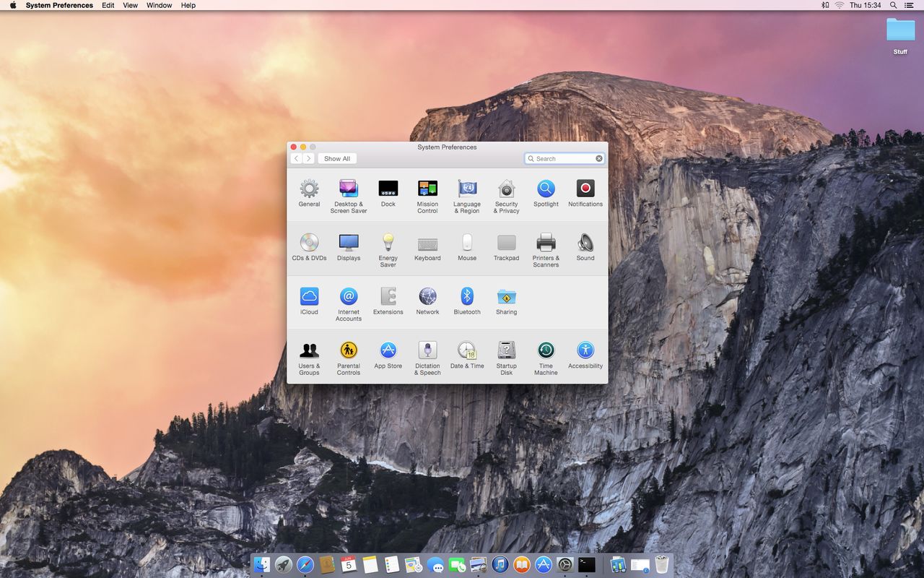Viewport: 924px width, 578px height.
Task: Open the System Preferences application menu
Action: click(59, 5)
